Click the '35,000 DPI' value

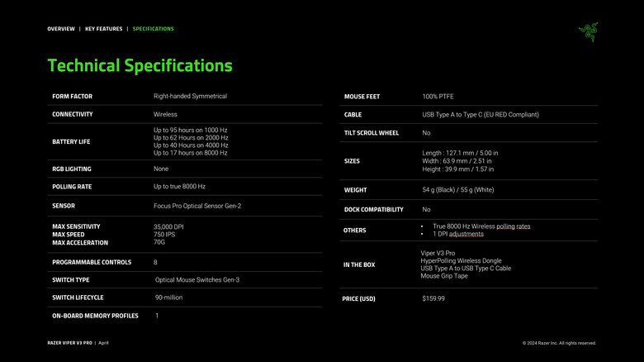168,227
